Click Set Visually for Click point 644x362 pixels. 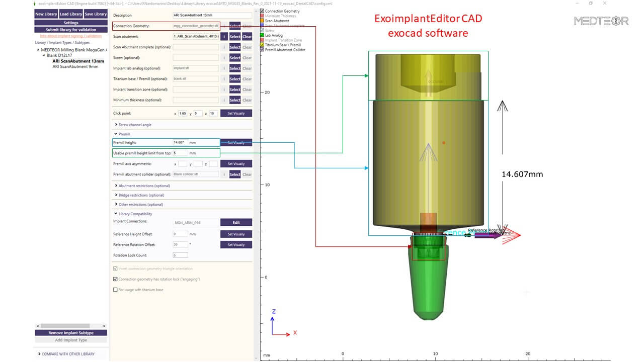point(236,113)
